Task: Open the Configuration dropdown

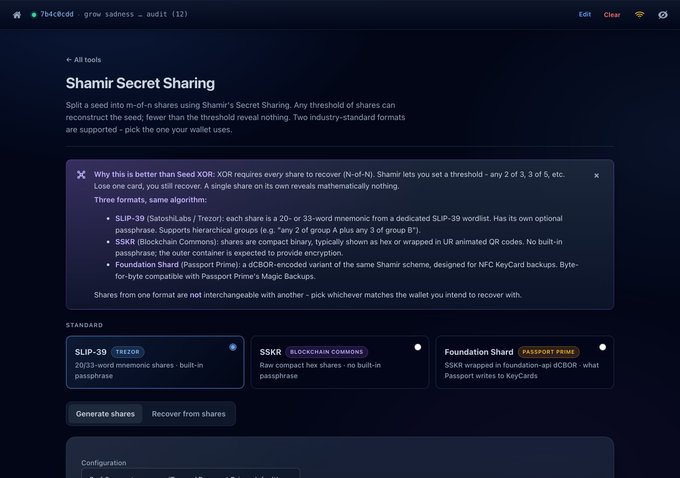Action: [190, 473]
